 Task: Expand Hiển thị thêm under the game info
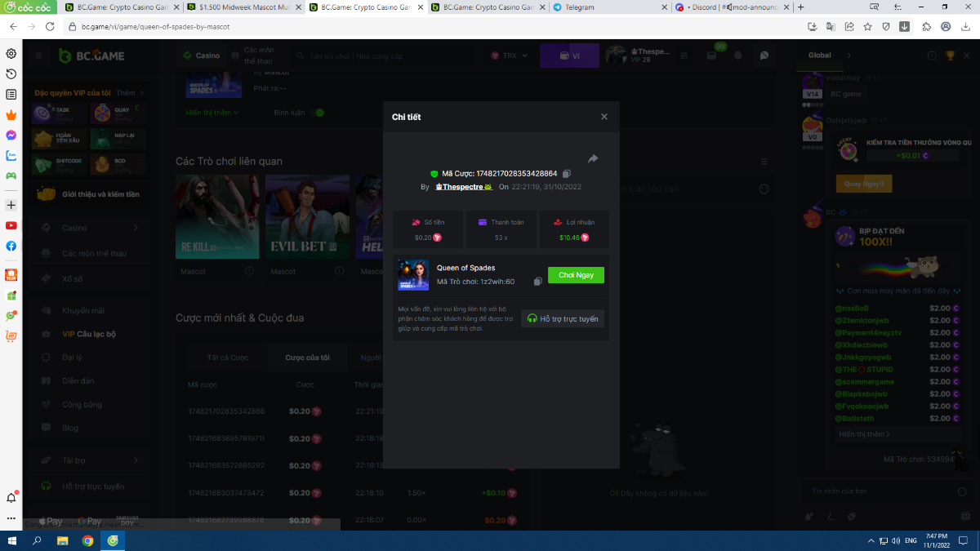212,113
